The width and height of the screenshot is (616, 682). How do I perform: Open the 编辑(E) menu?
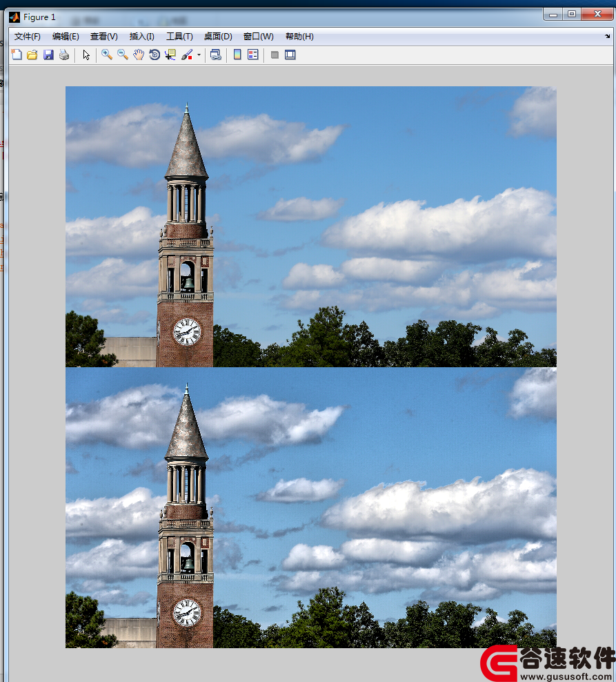click(66, 37)
